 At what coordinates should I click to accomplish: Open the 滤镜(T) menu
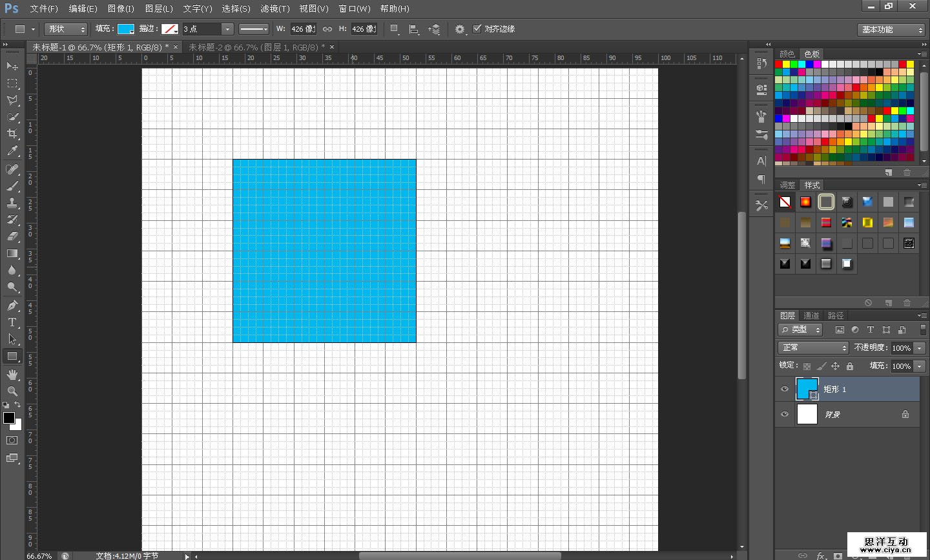click(x=275, y=8)
